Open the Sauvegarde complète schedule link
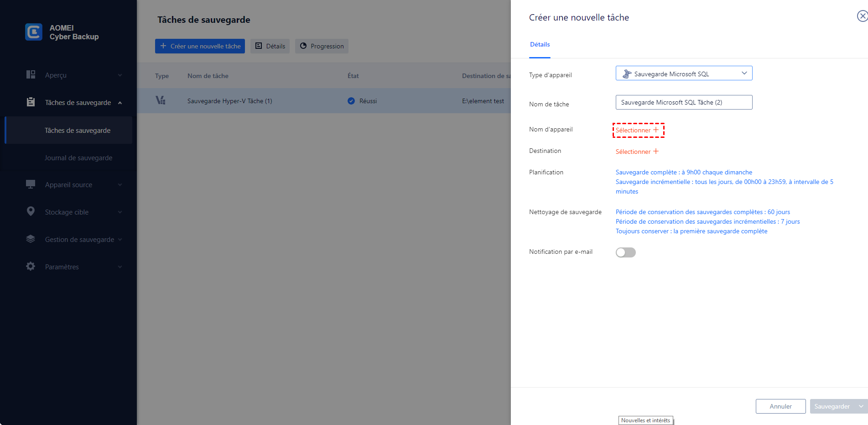Viewport: 868px width, 425px height. [x=684, y=172]
